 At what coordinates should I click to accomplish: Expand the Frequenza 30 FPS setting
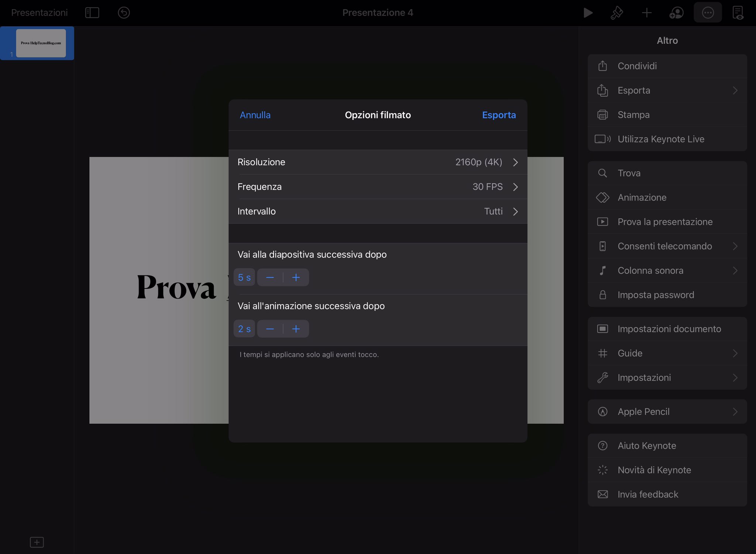click(x=378, y=187)
